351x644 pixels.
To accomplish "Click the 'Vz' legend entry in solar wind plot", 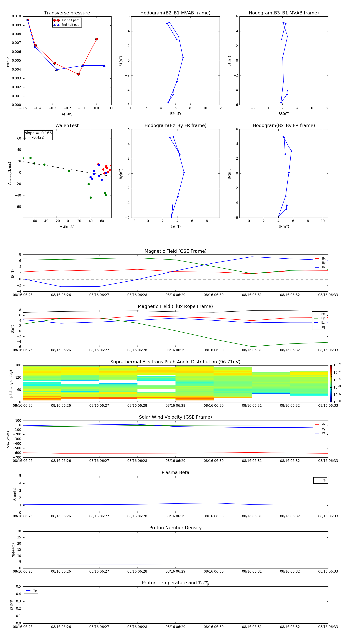I will (x=320, y=433).
